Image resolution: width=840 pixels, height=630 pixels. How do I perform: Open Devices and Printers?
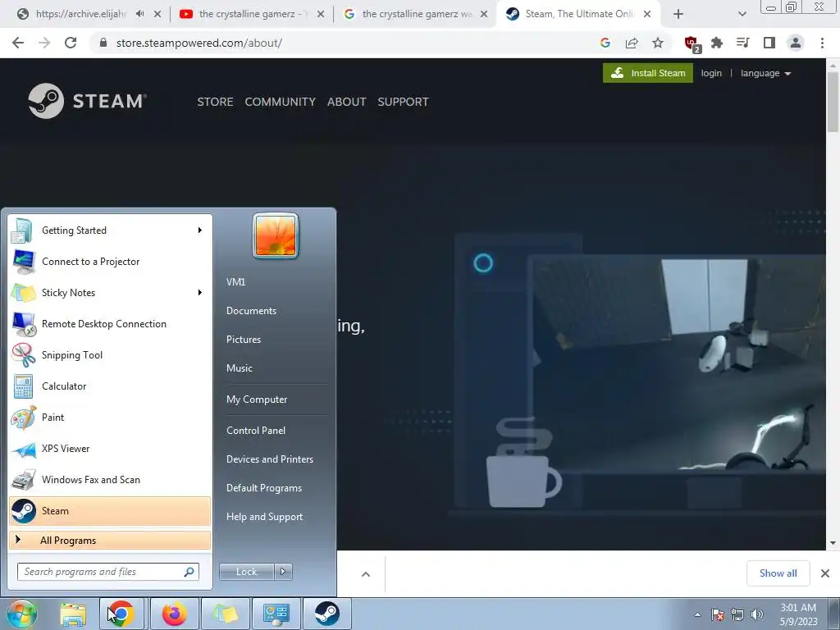269,459
